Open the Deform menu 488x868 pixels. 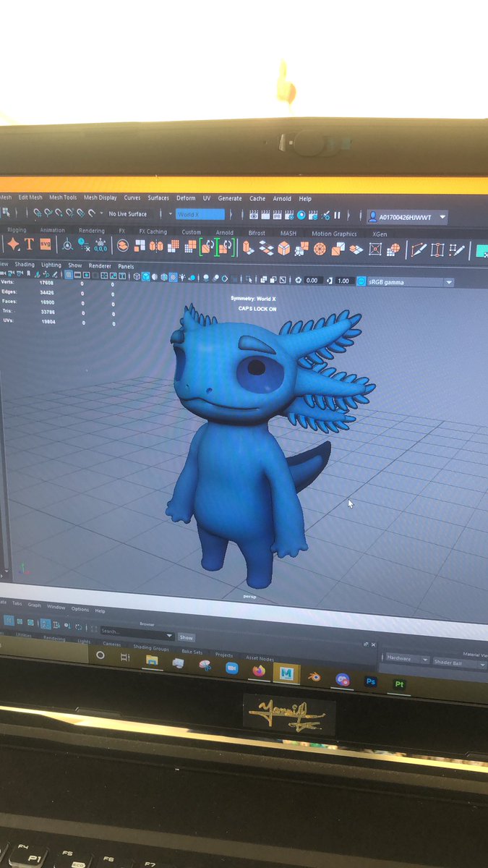click(x=186, y=198)
